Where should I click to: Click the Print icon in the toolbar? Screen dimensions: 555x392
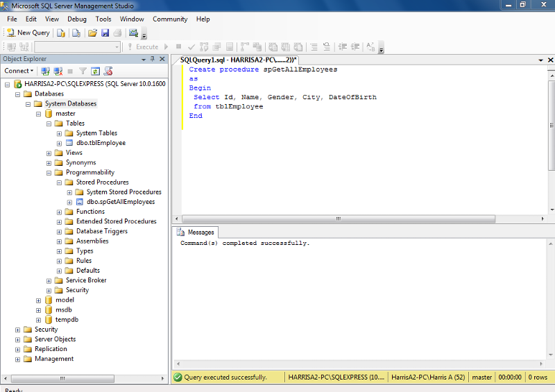click(x=117, y=33)
